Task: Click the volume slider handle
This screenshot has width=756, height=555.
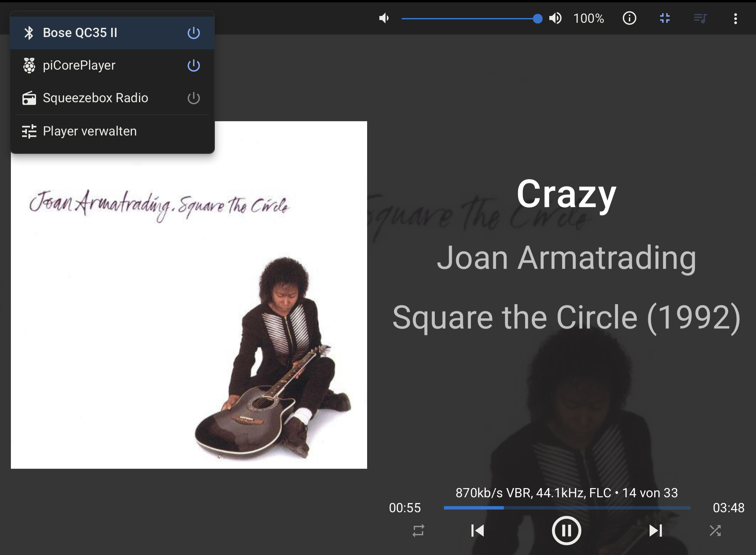Action: (537, 18)
